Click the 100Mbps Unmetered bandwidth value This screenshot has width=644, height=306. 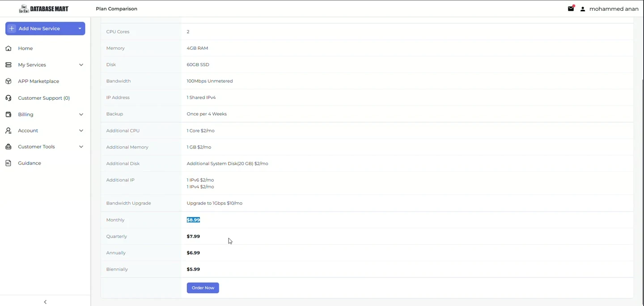[210, 81]
